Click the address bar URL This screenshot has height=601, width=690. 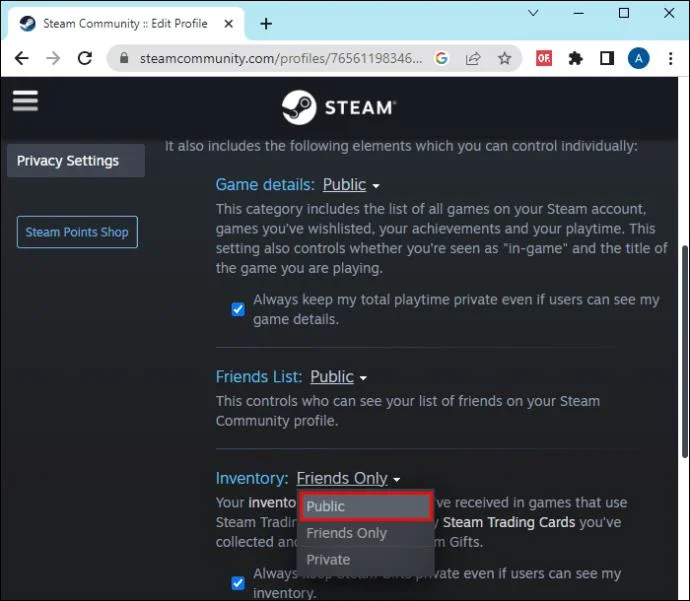[281, 58]
